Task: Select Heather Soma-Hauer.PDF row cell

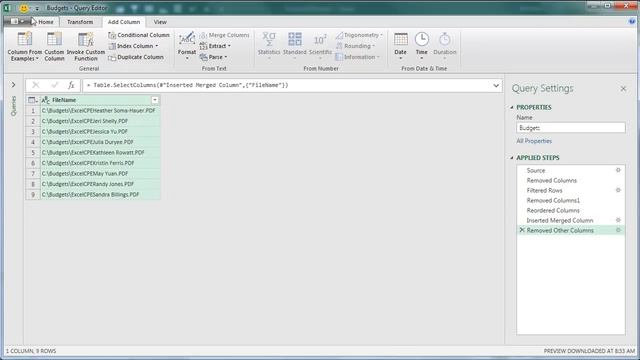Action: [100, 111]
